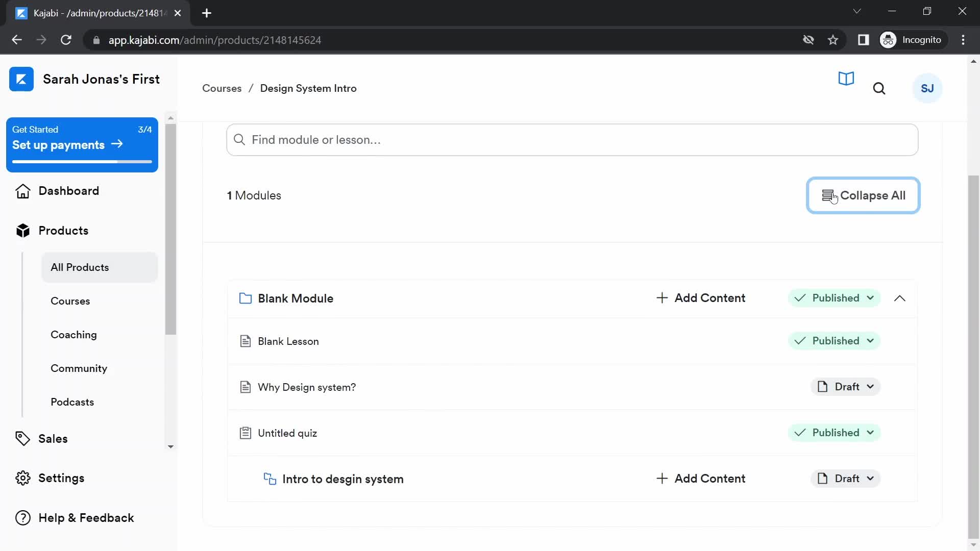Click Intro to desgin system title
This screenshot has width=980, height=551.
pos(342,479)
